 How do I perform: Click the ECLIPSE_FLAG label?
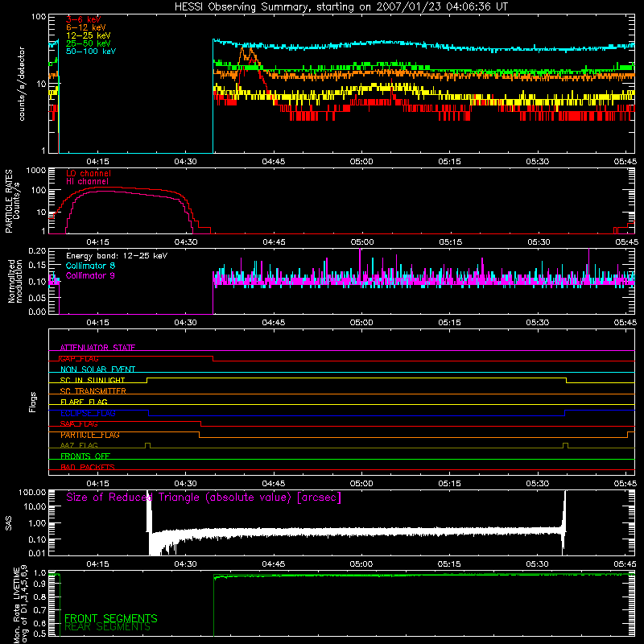88,413
